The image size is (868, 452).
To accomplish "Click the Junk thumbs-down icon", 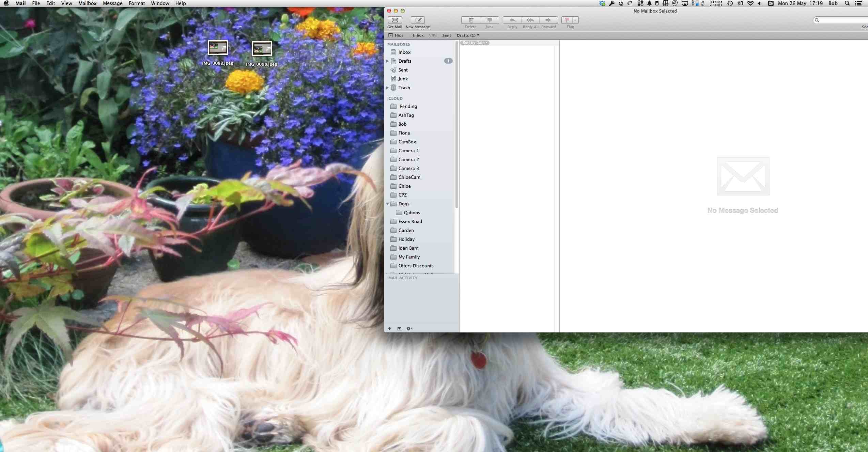I will [x=489, y=20].
